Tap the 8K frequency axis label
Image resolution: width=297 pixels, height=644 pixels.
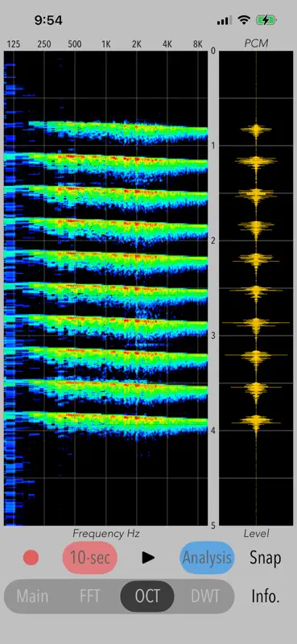point(197,44)
